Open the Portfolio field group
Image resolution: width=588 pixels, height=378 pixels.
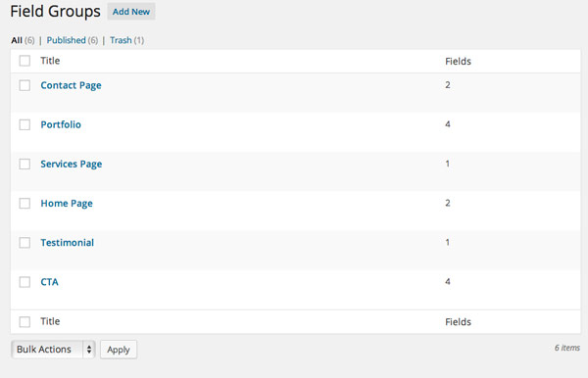(61, 124)
